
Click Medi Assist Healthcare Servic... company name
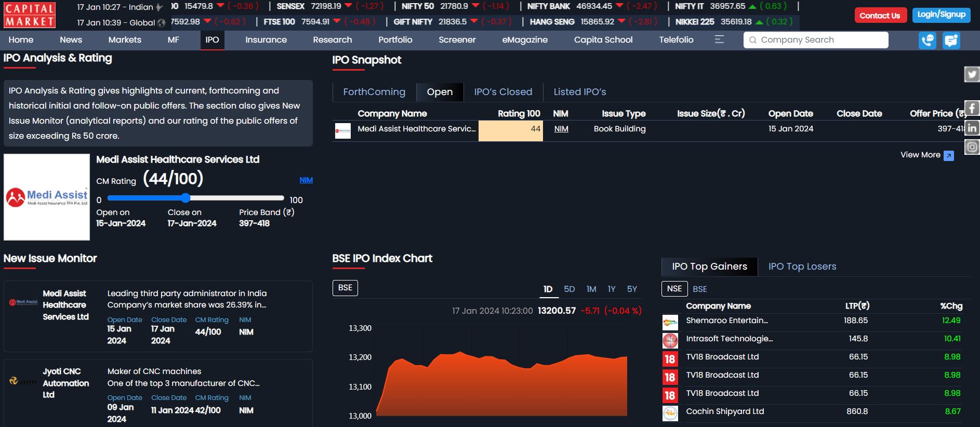coord(417,129)
